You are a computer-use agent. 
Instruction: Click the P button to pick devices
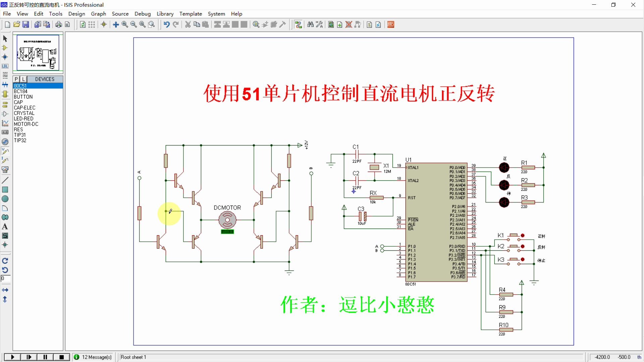16,79
